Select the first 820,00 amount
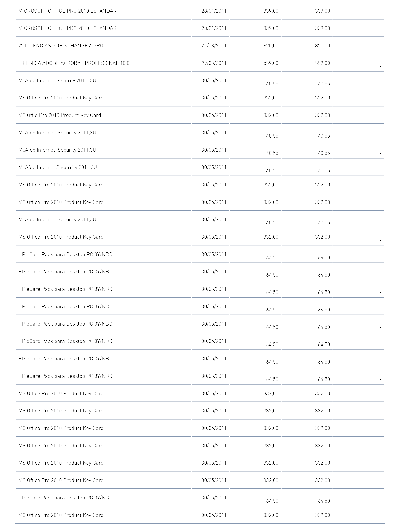This screenshot has height=532, width=407. (271, 46)
